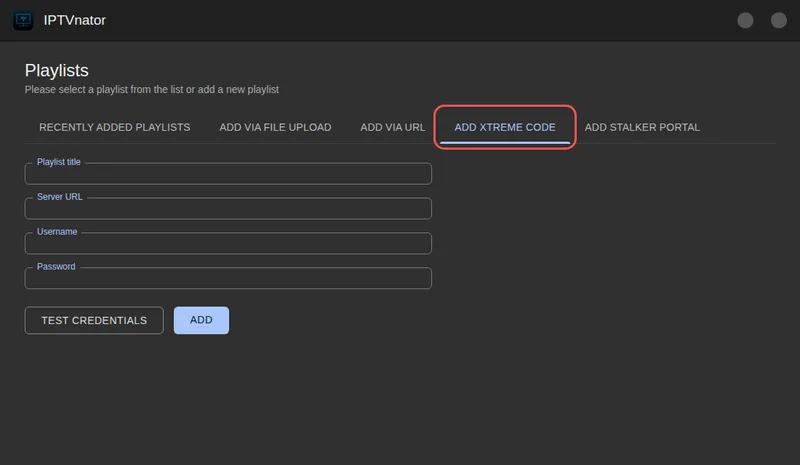Select the Add Via URL tab
800x465 pixels.
click(x=392, y=127)
